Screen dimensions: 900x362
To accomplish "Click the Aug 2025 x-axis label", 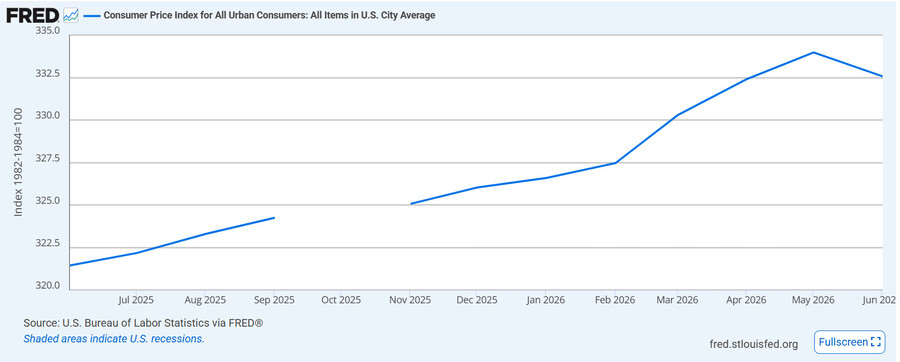I will 205,300.
